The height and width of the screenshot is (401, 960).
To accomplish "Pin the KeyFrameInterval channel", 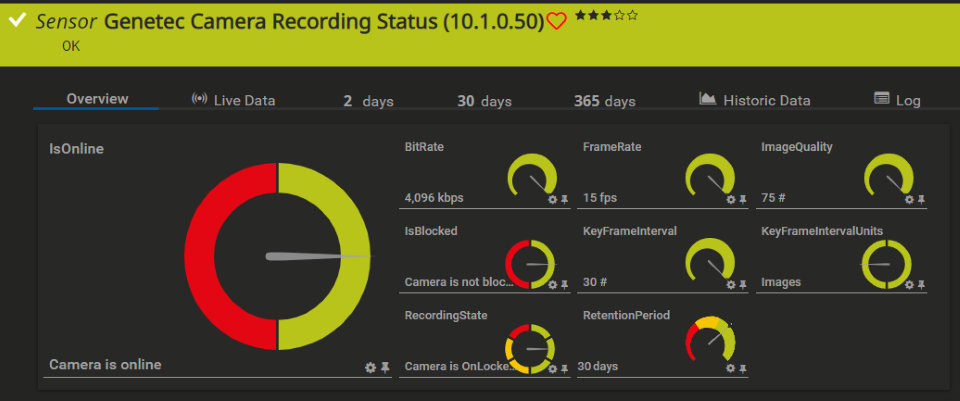I will coord(742,285).
